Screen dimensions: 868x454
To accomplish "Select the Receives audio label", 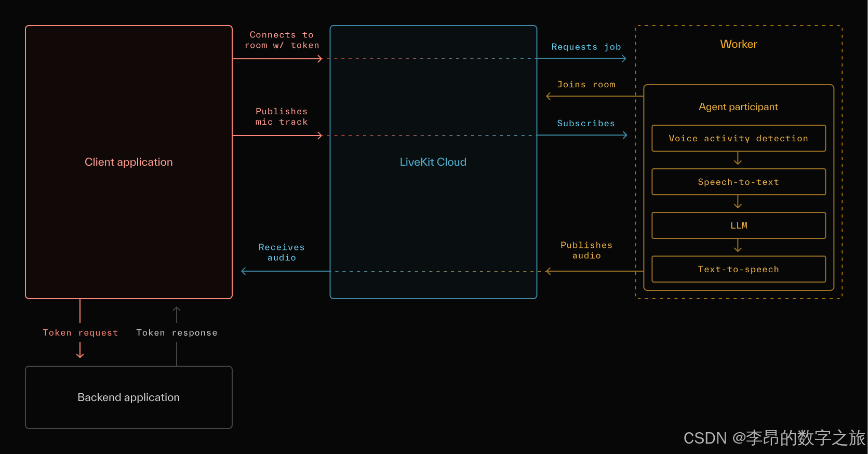I will pyautogui.click(x=282, y=252).
